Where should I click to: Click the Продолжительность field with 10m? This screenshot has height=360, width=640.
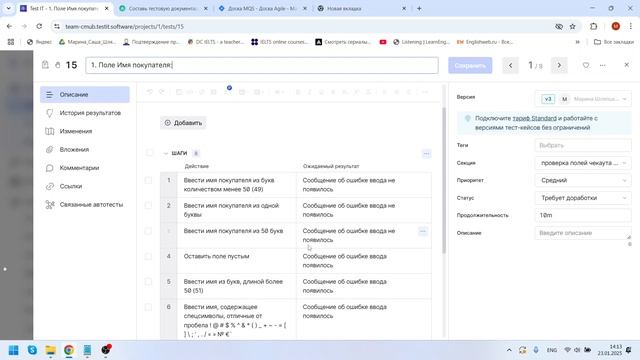click(583, 216)
